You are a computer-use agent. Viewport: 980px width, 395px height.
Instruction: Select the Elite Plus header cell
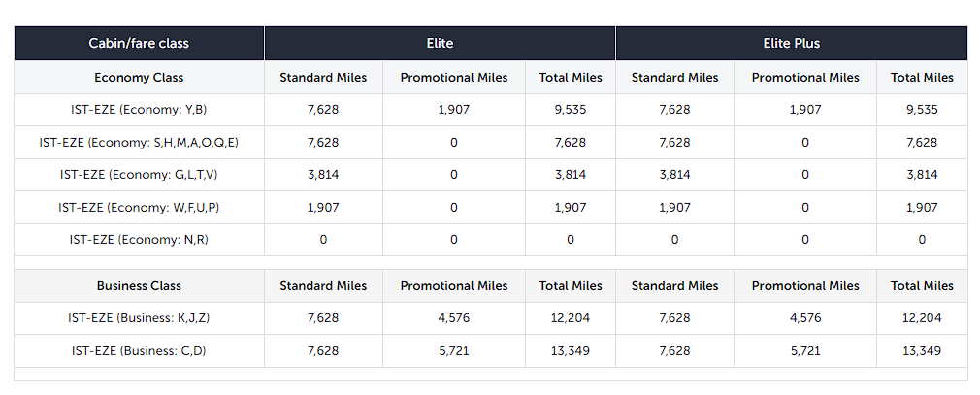(x=791, y=44)
